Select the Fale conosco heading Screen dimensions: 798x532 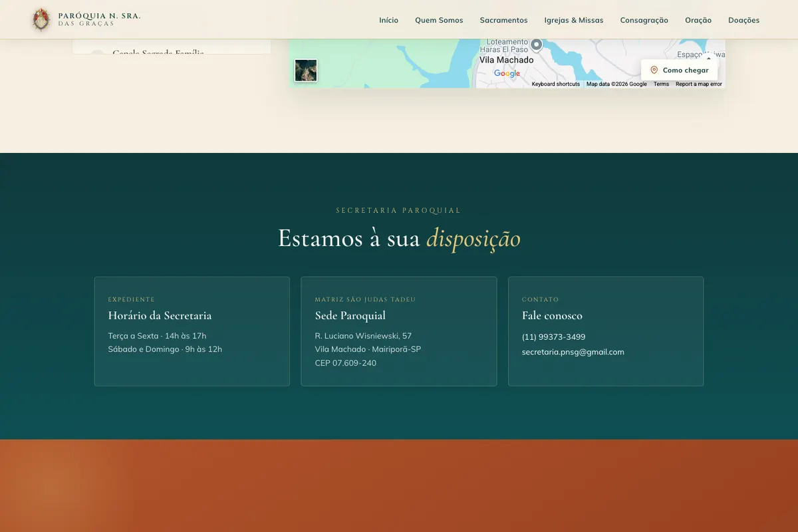(x=552, y=316)
